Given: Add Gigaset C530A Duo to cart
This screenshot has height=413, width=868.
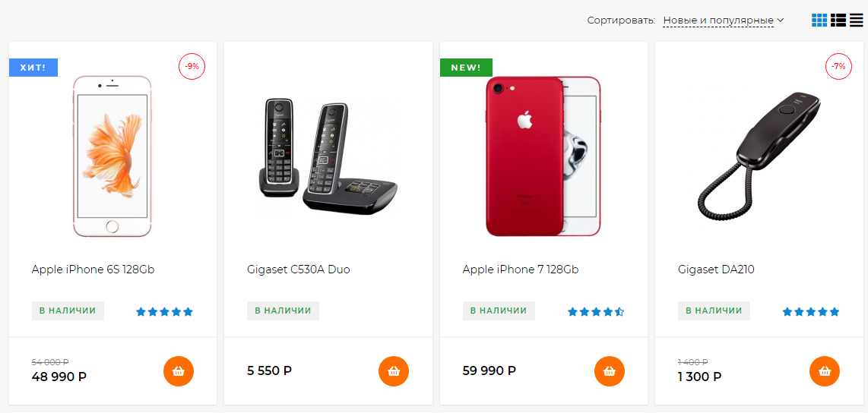Looking at the screenshot, I should [x=394, y=371].
